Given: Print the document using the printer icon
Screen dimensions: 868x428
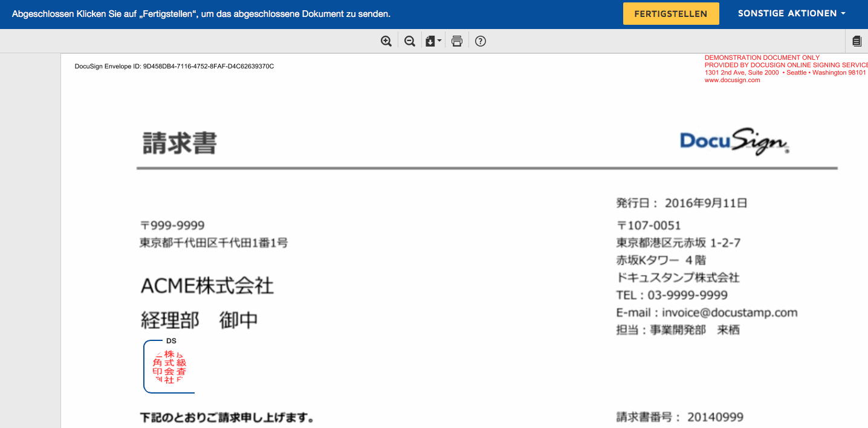Looking at the screenshot, I should point(457,41).
